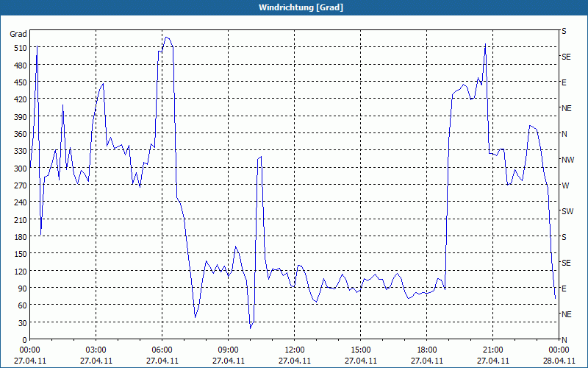This screenshot has height=368, width=588.
Task: Select the 270 y-axis value
Action: (x=21, y=185)
